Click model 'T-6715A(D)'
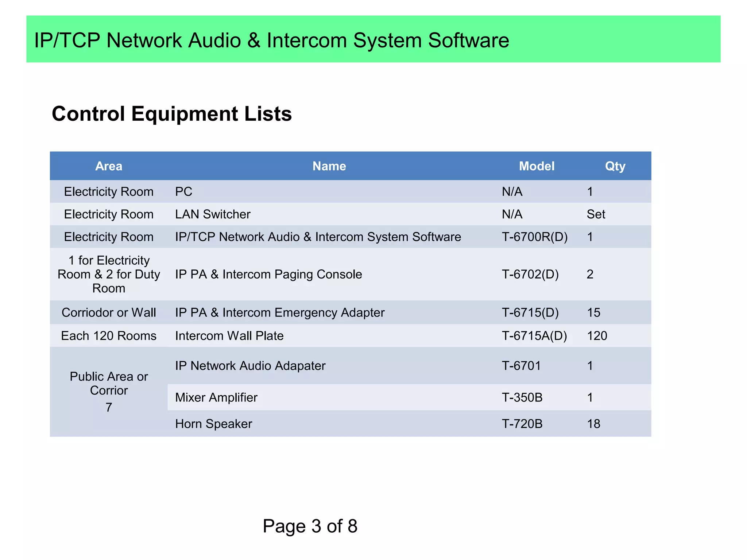This screenshot has width=747, height=560. point(534,336)
